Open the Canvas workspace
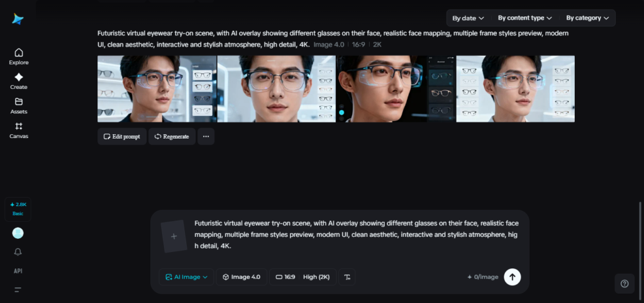Viewport: 644px width, 303px height. pyautogui.click(x=18, y=130)
